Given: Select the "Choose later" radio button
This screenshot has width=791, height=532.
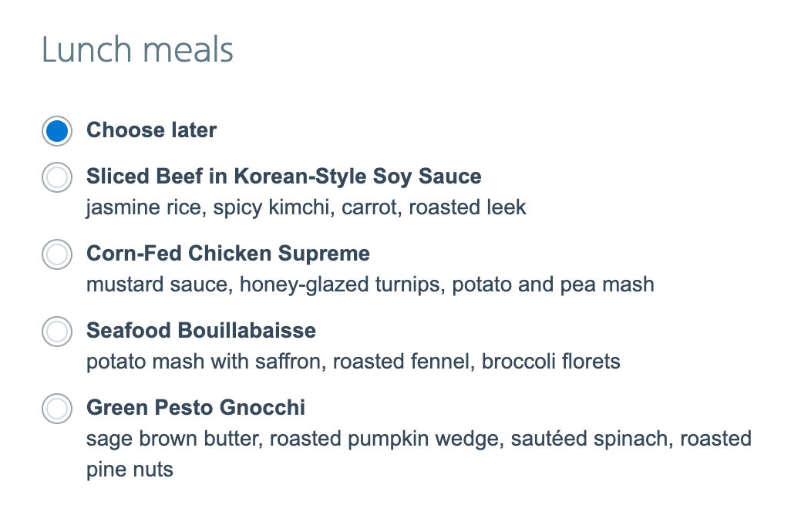Looking at the screenshot, I should click(57, 131).
